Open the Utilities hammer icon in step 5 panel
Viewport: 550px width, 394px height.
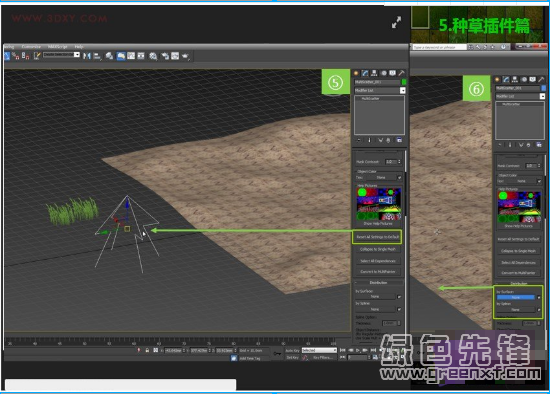point(401,73)
